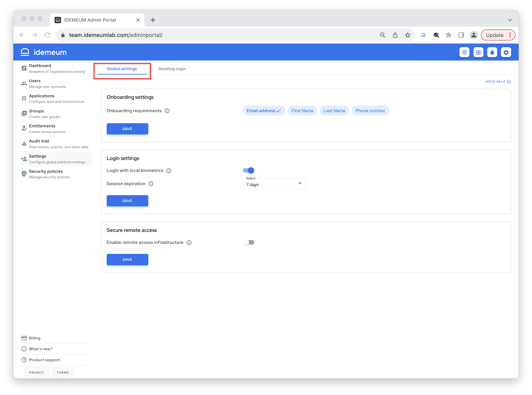This screenshot has height=395, width=532.
Task: Toggle the Email address requirement chip
Action: 264,111
